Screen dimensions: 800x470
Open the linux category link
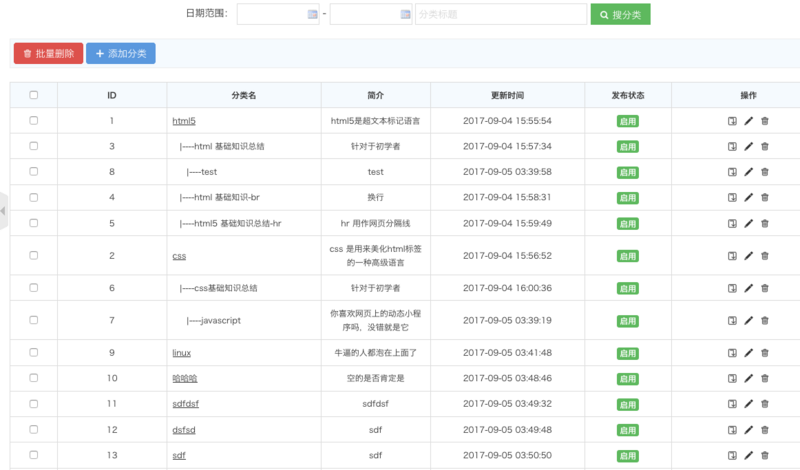click(x=182, y=353)
